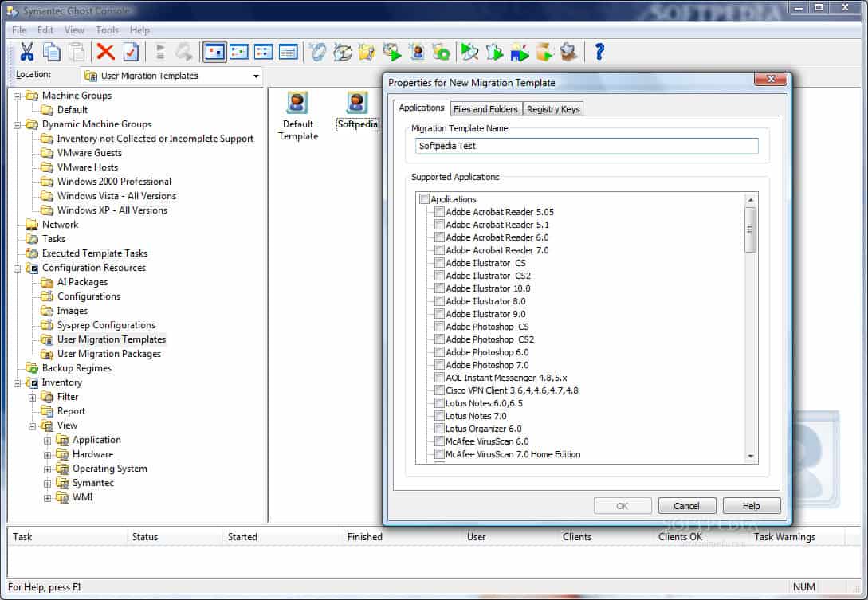The image size is (868, 600).
Task: Switch to Files and Folders tab
Action: click(x=485, y=109)
